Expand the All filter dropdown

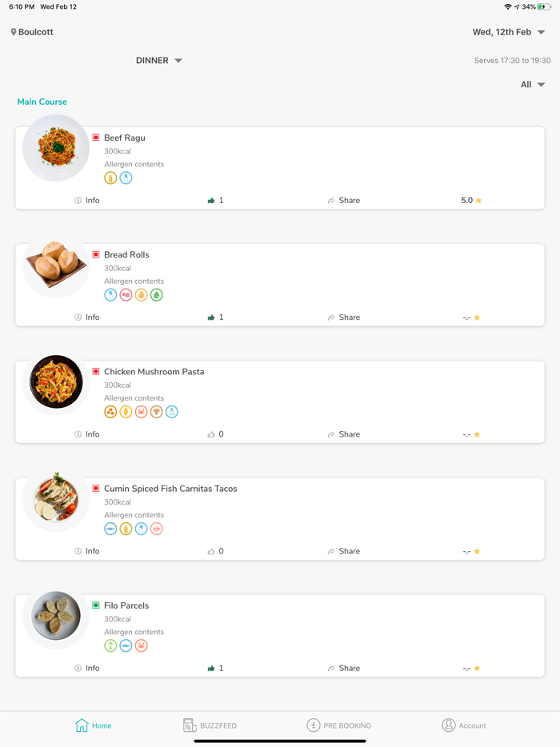click(x=533, y=84)
